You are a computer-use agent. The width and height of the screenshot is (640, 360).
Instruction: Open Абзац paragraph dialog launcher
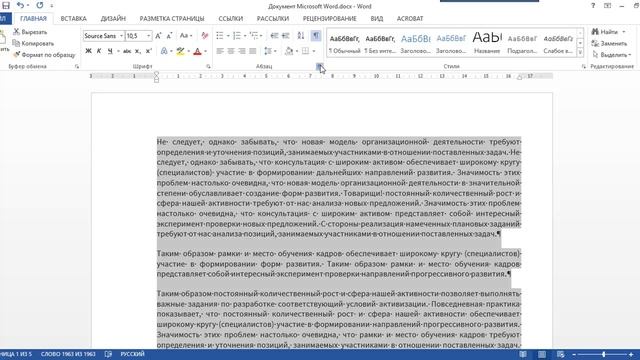tap(319, 66)
